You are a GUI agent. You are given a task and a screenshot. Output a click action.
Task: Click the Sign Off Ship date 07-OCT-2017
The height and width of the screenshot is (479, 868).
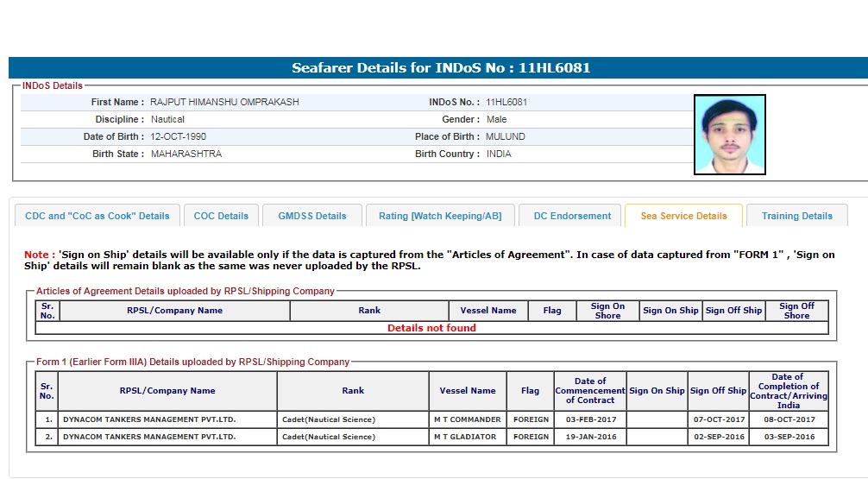click(719, 419)
